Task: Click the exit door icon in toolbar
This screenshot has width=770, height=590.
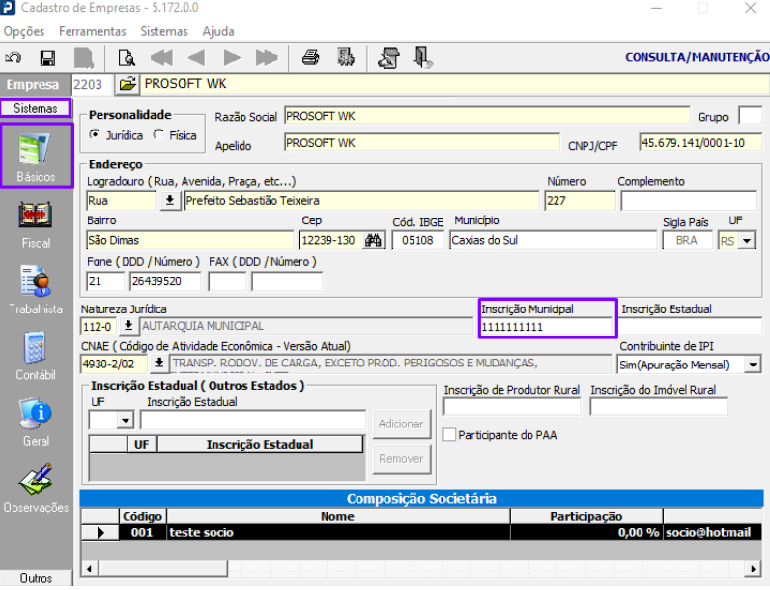Action: (x=423, y=58)
